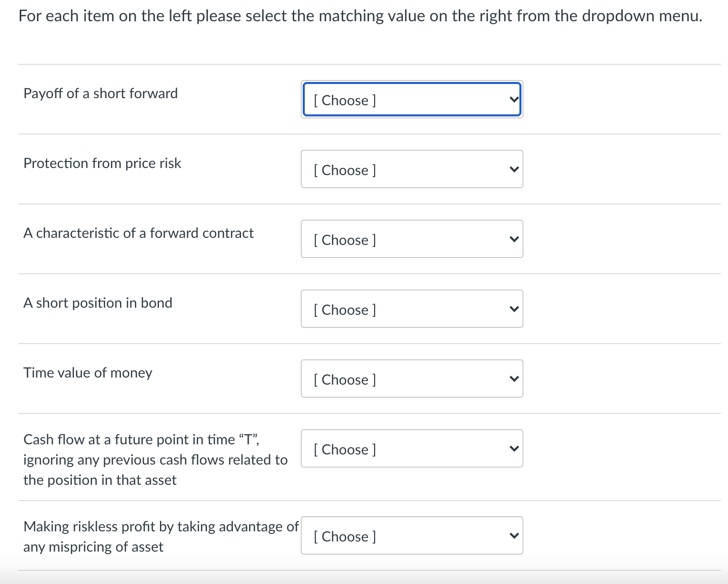Click the chevron on the mispricing dropdown

click(x=513, y=535)
